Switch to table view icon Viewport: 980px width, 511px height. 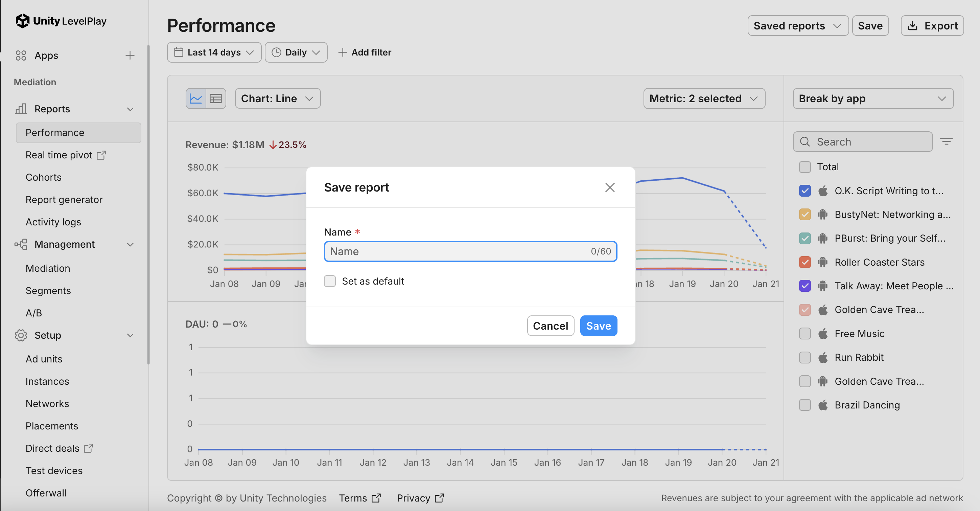click(216, 98)
